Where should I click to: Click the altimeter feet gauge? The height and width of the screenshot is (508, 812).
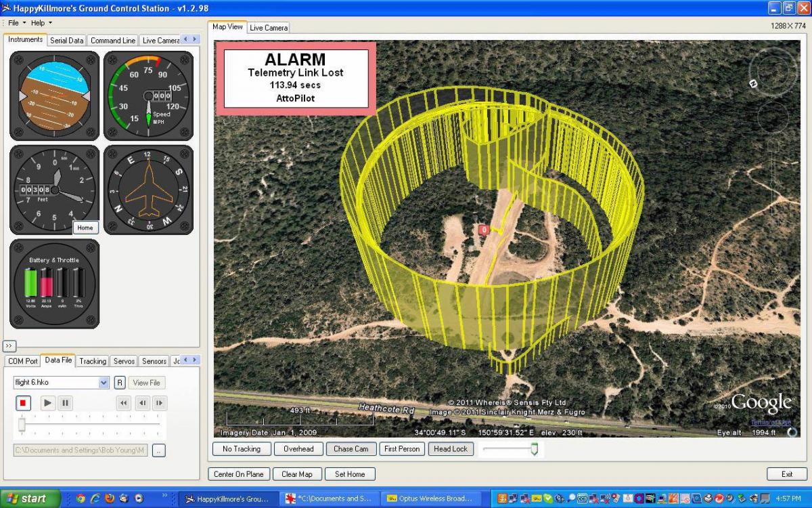click(54, 190)
